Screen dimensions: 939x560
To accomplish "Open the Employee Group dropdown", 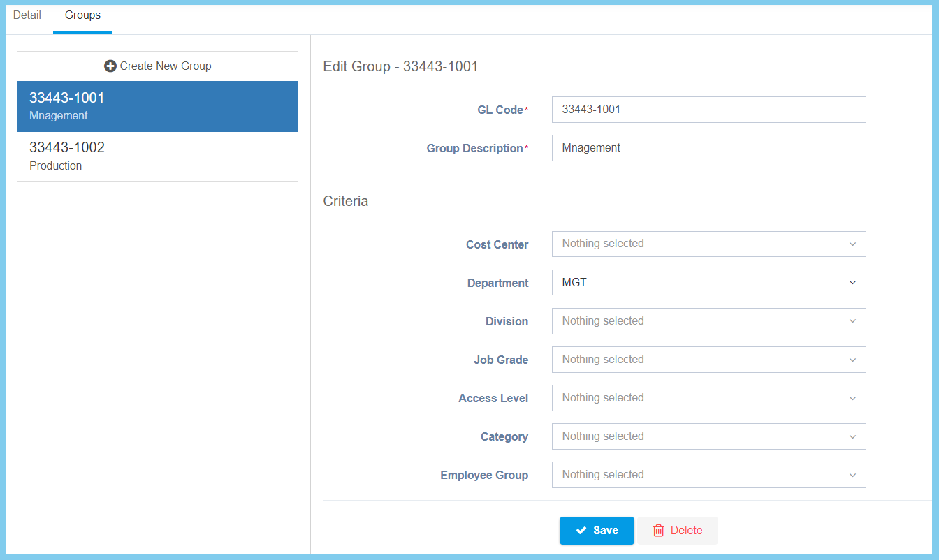I will pos(708,475).
